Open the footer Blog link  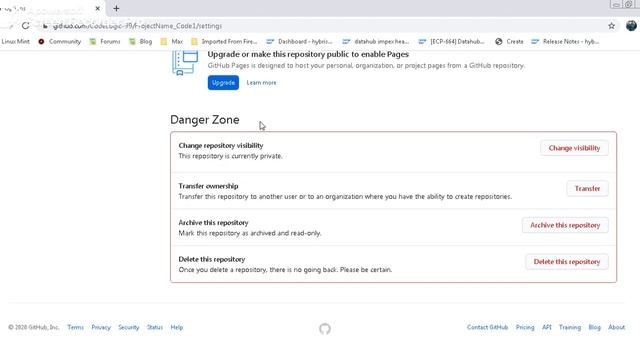tap(594, 327)
